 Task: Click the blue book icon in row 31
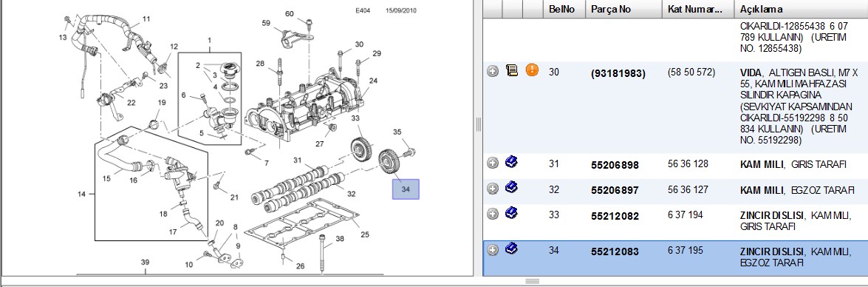(512, 162)
